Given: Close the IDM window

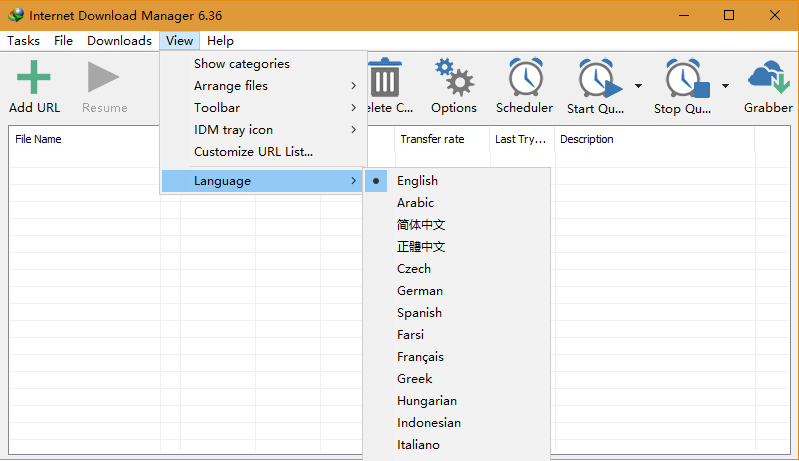Looking at the screenshot, I should tap(775, 15).
